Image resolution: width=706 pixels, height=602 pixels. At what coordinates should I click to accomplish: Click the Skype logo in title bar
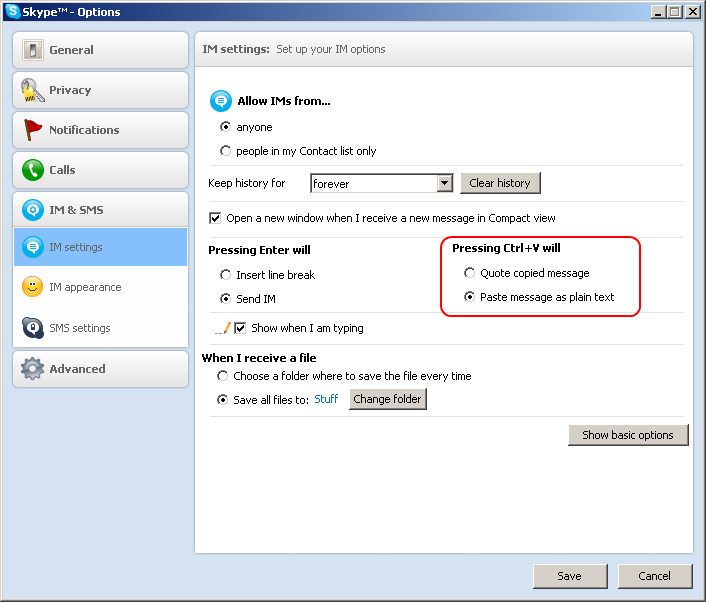pyautogui.click(x=13, y=11)
